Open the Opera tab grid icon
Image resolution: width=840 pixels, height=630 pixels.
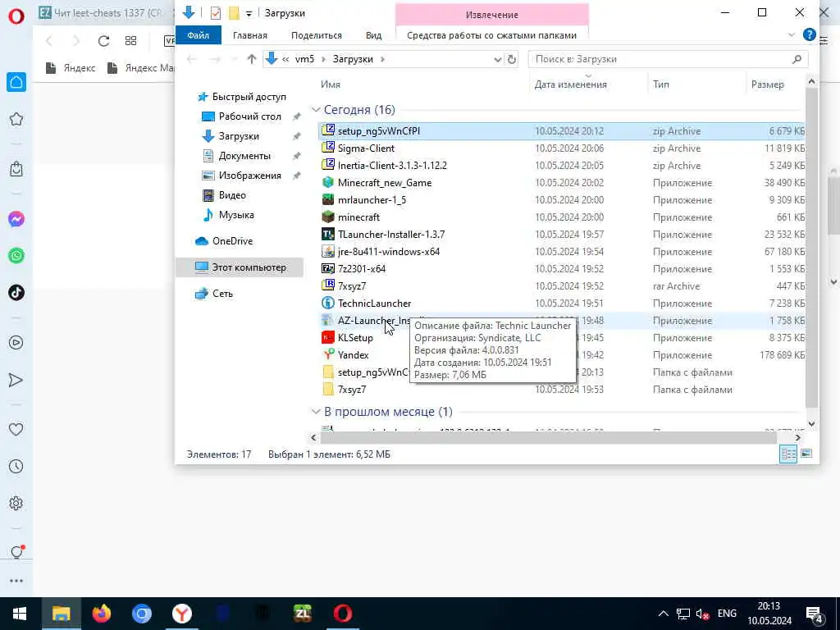point(130,41)
